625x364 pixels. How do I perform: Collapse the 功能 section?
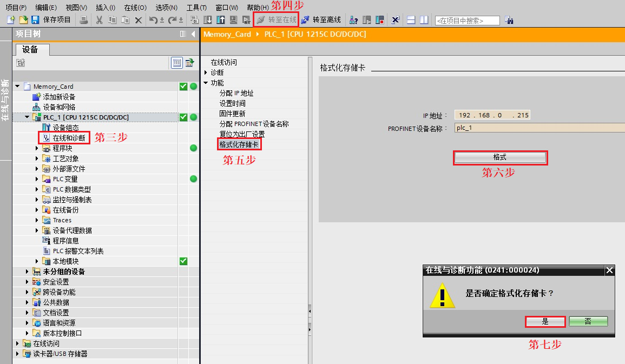tap(206, 83)
